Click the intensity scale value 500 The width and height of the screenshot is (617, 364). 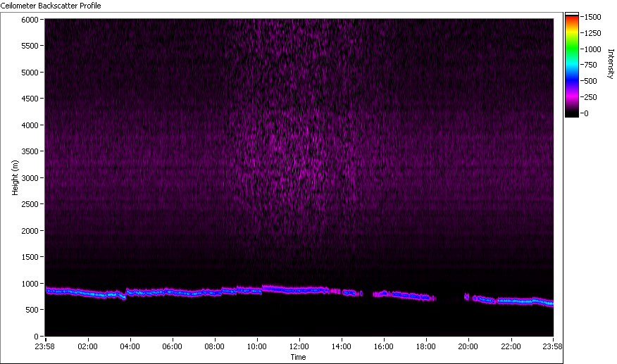(x=591, y=81)
